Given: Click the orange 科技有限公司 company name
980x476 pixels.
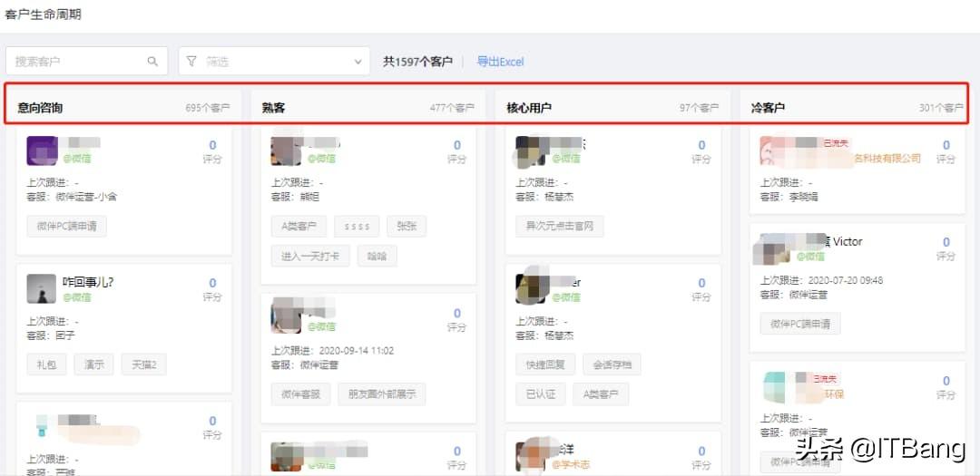Looking at the screenshot, I should 887,159.
